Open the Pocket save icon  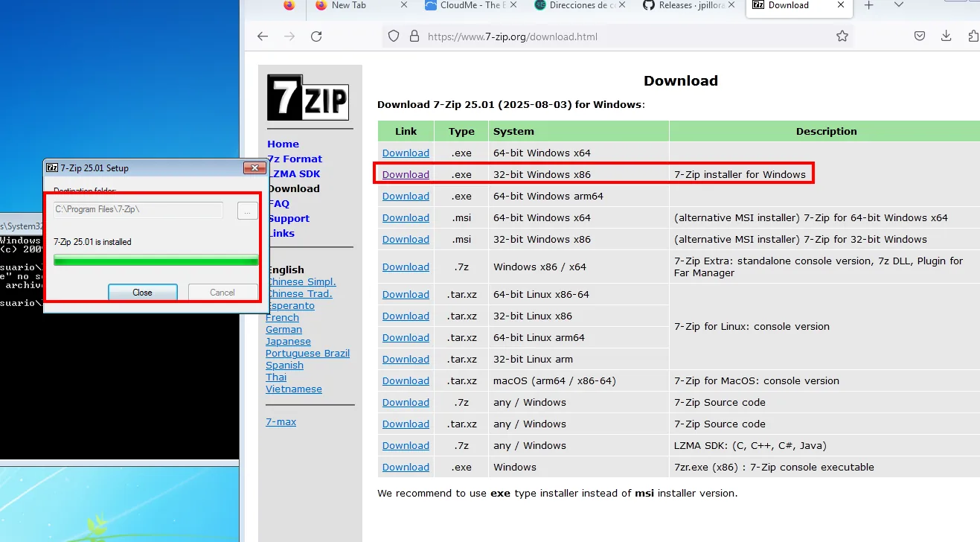point(920,36)
